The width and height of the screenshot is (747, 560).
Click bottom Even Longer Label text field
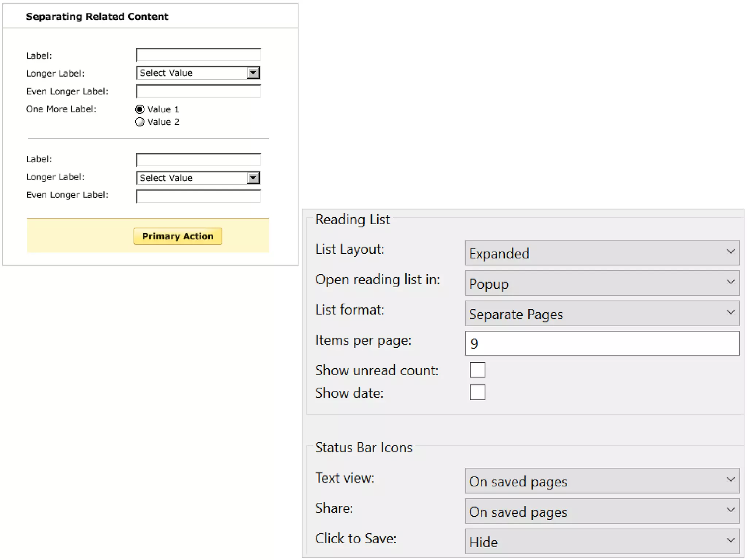tap(198, 196)
